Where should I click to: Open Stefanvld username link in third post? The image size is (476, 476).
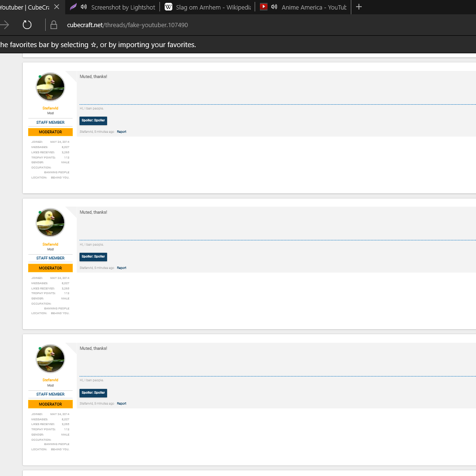pos(50,380)
